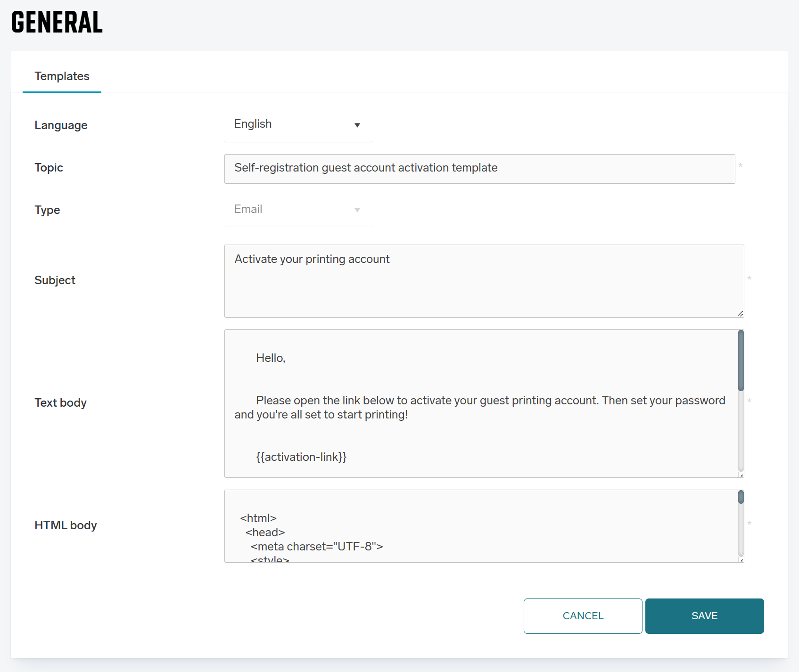This screenshot has height=672, width=799.
Task: Click the required asterisk beside Topic
Action: (741, 166)
